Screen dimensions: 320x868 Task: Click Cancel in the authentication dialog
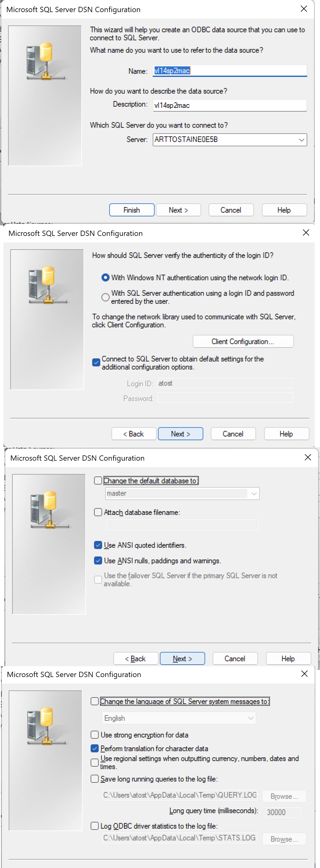233,434
